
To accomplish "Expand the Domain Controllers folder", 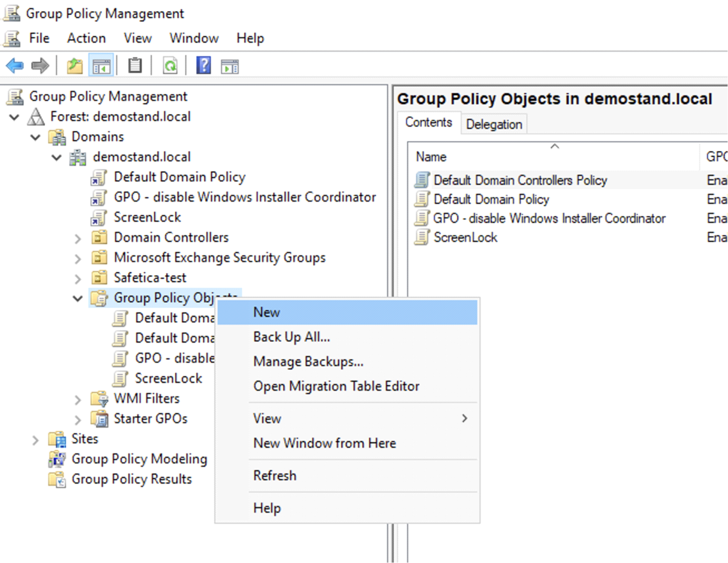I will (x=78, y=238).
